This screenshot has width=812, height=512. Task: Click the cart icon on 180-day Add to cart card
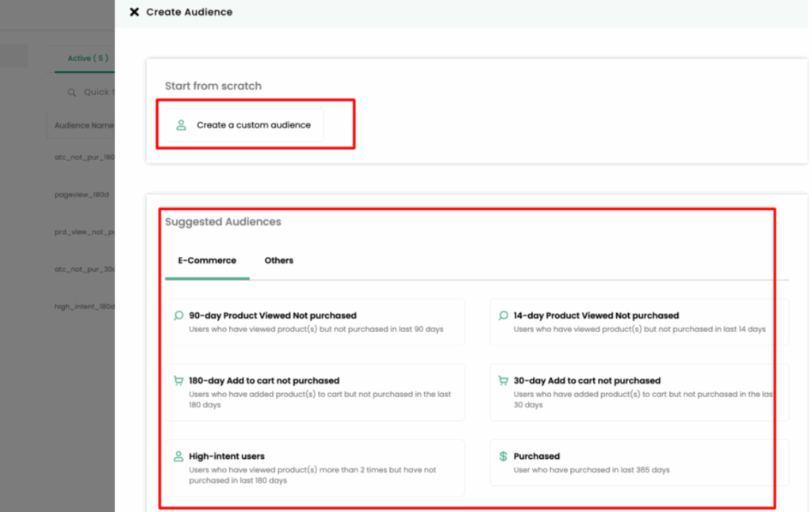(x=178, y=380)
